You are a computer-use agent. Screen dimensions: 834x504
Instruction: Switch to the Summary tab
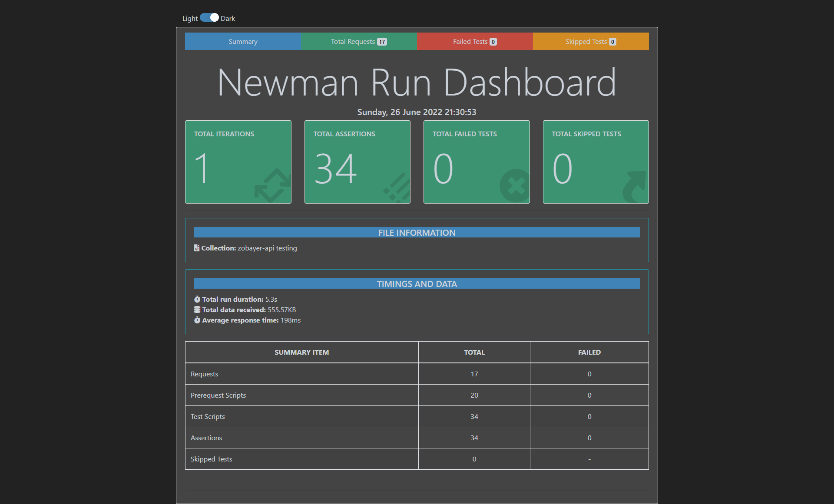[x=243, y=41]
